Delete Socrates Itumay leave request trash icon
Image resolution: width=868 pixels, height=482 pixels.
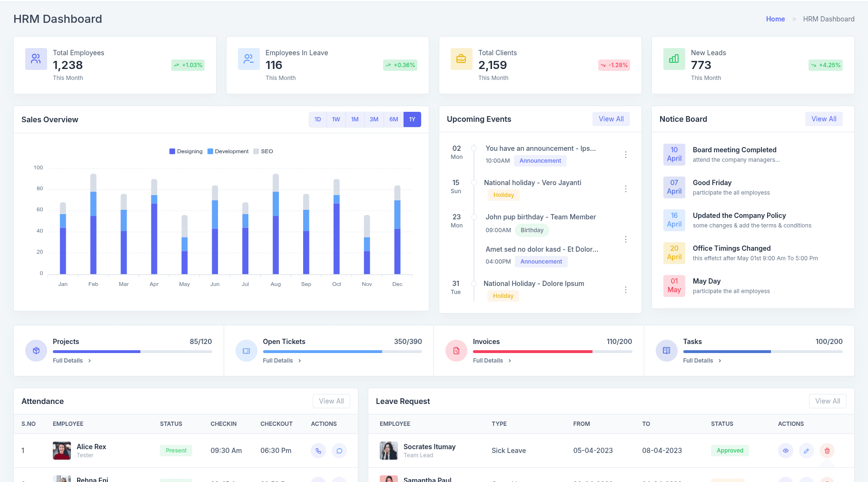click(827, 451)
